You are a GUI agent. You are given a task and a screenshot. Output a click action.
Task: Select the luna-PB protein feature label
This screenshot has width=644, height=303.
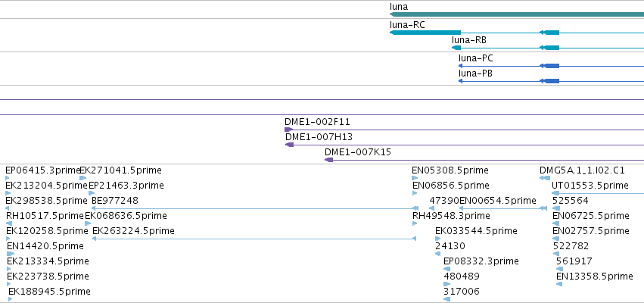pyautogui.click(x=475, y=73)
